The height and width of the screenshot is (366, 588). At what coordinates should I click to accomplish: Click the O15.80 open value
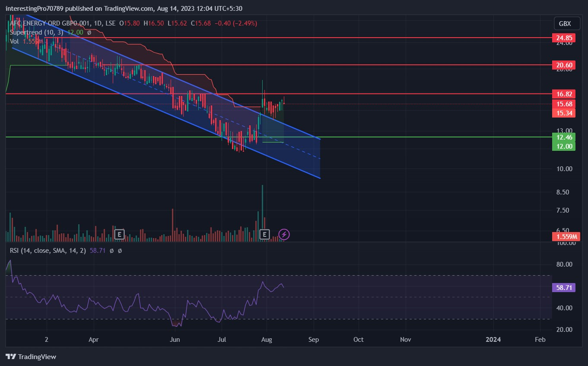click(129, 23)
